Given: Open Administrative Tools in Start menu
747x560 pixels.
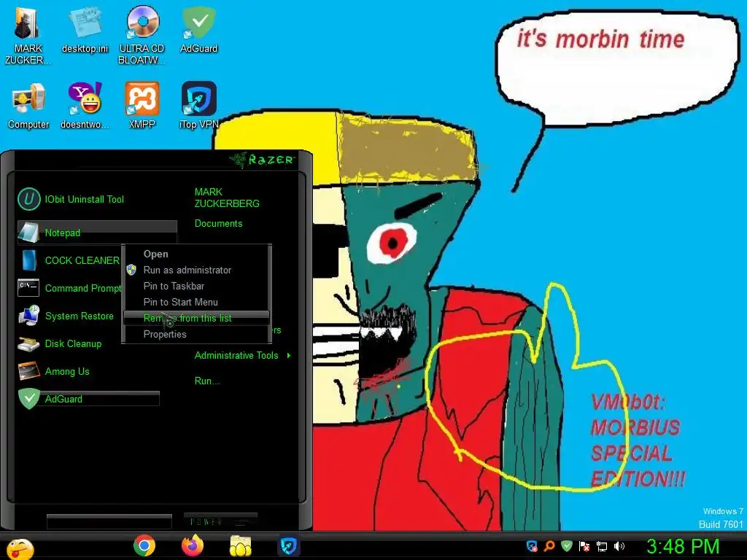Looking at the screenshot, I should [x=236, y=355].
